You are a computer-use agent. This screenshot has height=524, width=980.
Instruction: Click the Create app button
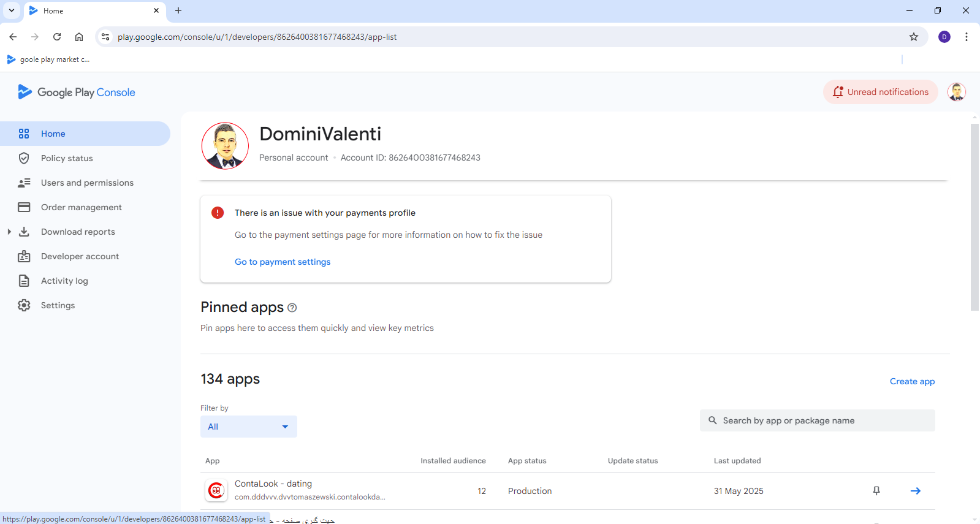[x=912, y=381]
